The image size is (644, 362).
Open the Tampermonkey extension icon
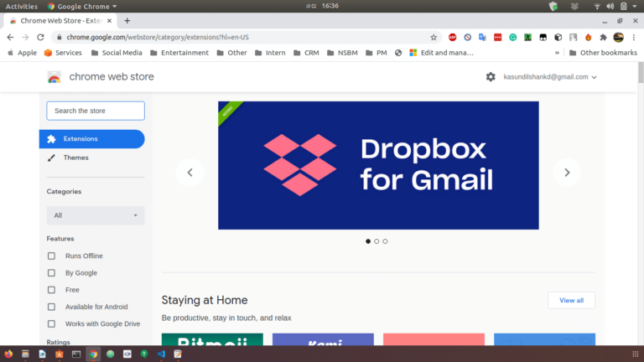tap(543, 38)
